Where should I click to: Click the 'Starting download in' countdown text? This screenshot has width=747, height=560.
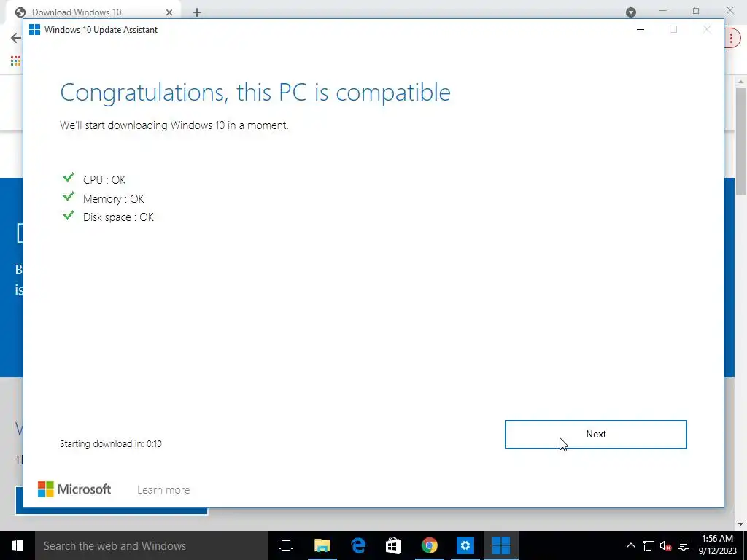point(111,444)
